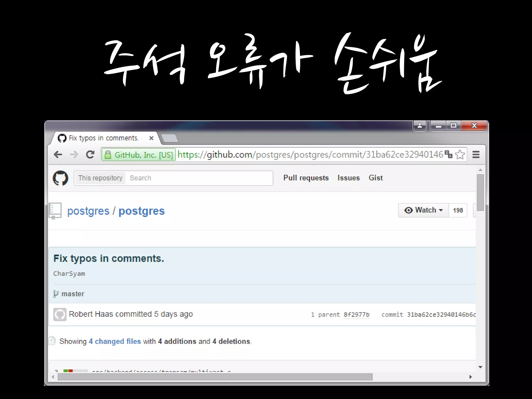Image resolution: width=532 pixels, height=399 pixels.
Task: Click the vertical scrollbar up arrow
Action: pos(480,170)
